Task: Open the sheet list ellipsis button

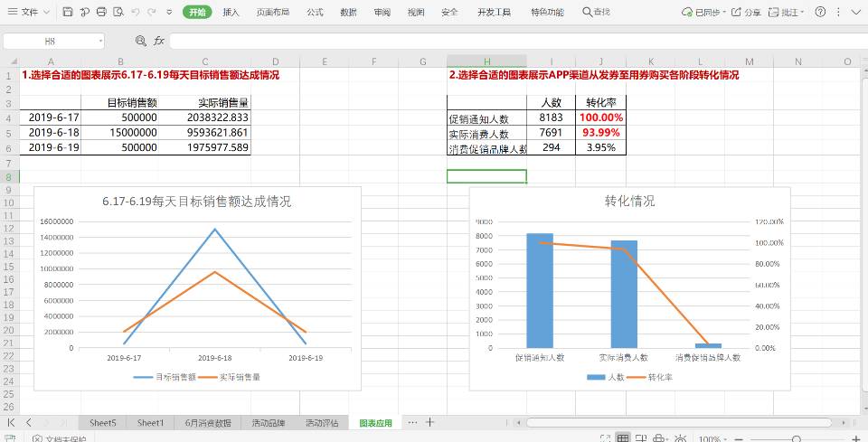Action: (412, 423)
